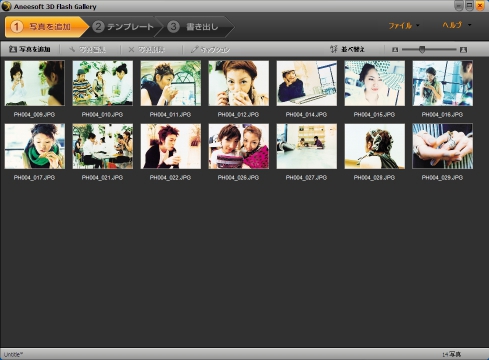Image resolution: width=489 pixels, height=360 pixels.
Task: Expand the ファイル dropdown arrow
Action: [418, 25]
